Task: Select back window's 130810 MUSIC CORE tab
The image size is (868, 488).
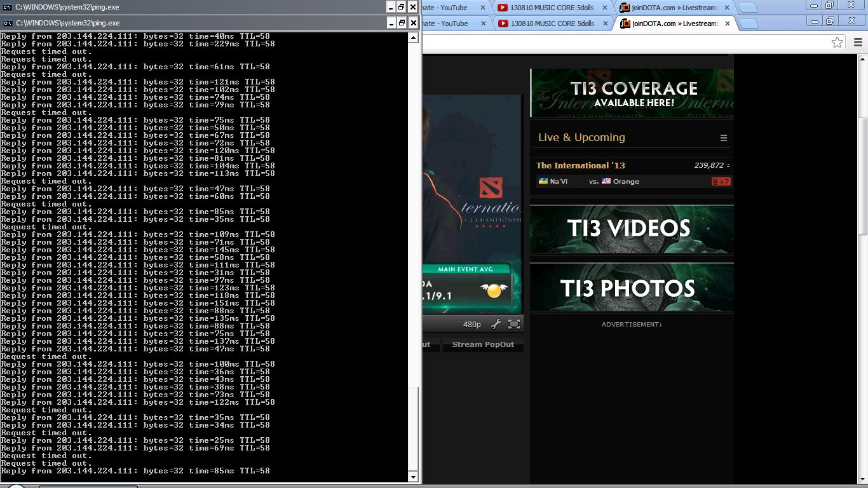Action: coord(552,8)
